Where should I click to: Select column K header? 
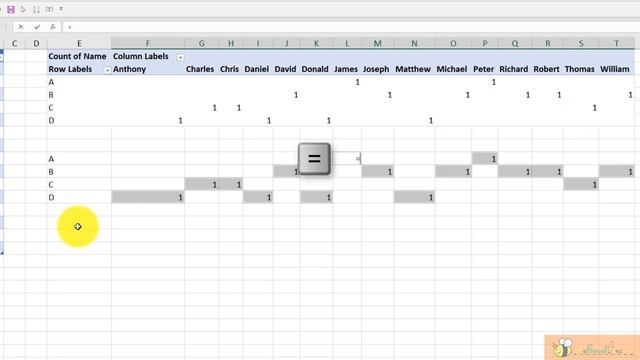click(316, 43)
